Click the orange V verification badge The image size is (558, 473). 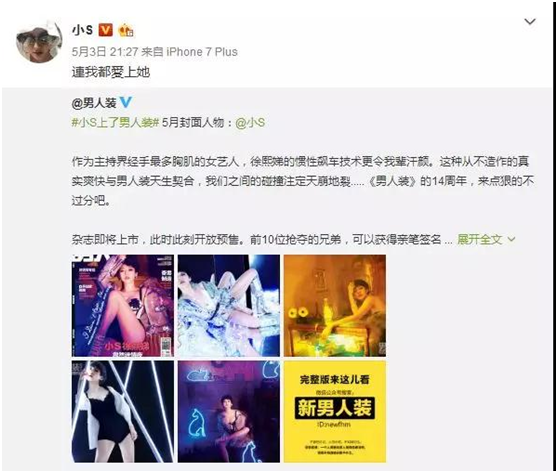(105, 30)
